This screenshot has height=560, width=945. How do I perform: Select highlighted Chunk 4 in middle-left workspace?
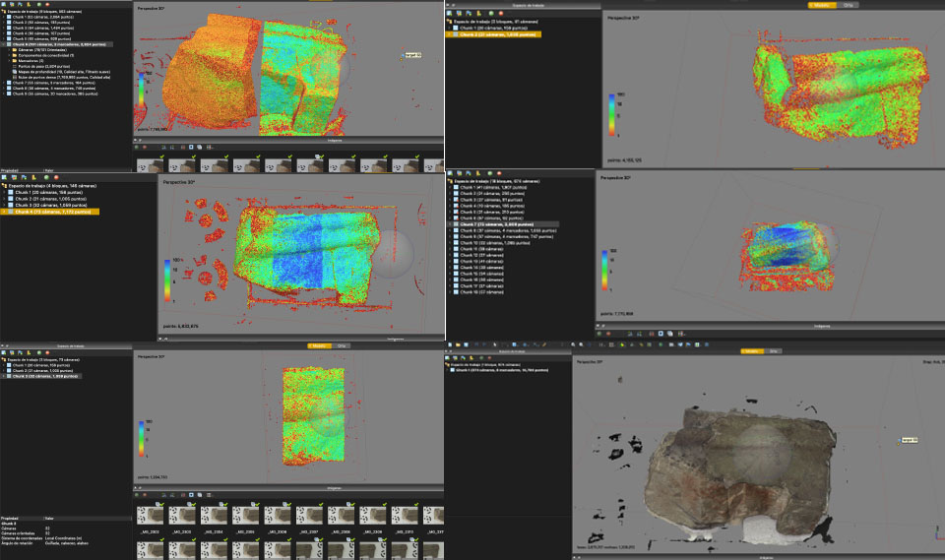(54, 211)
